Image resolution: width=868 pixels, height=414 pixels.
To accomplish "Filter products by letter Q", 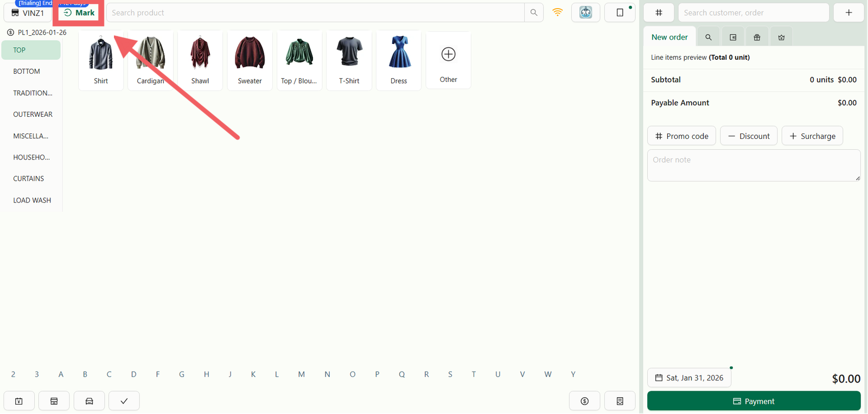I will (x=402, y=374).
